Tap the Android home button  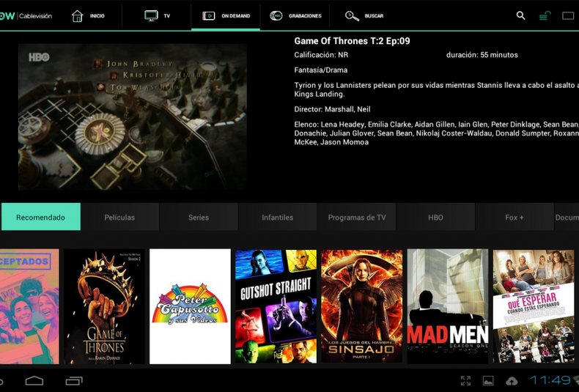[34, 380]
